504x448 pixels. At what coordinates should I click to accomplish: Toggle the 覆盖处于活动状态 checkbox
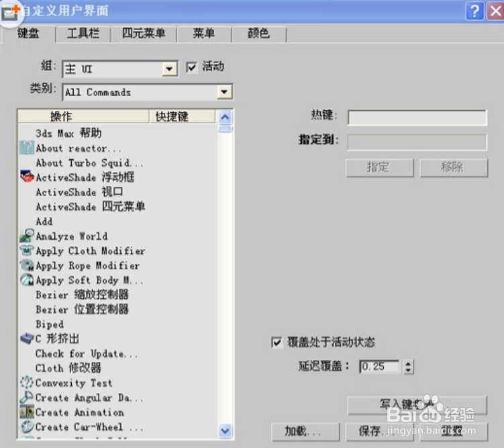(x=276, y=342)
